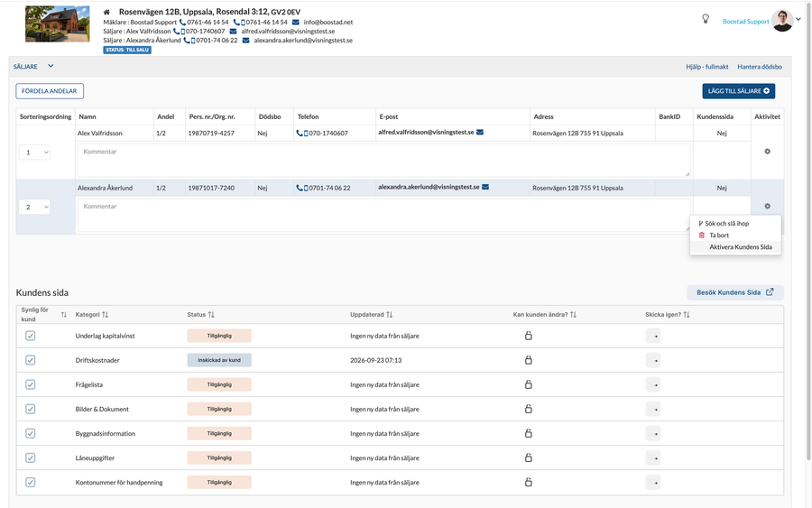The height and width of the screenshot is (508, 812).
Task: Open the Besök Kundens Sida link
Action: point(735,292)
